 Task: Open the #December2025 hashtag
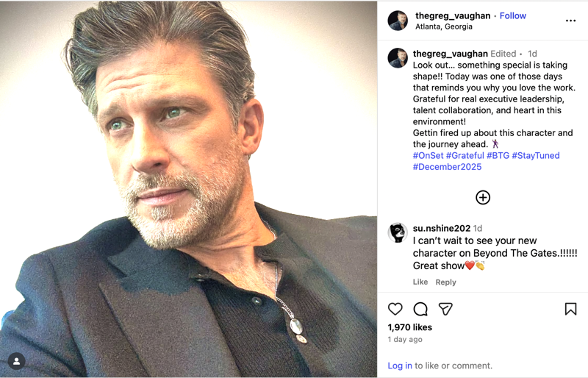(x=447, y=167)
